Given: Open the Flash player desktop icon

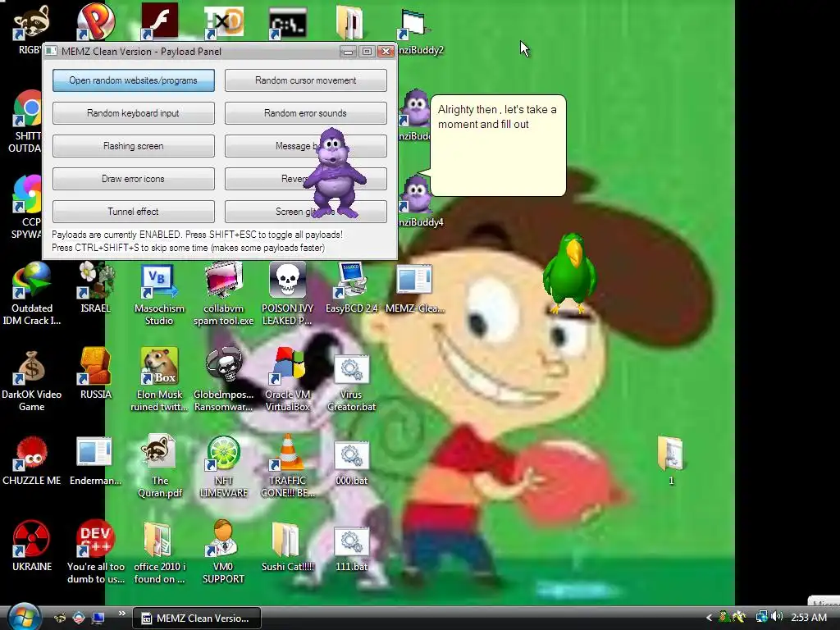Looking at the screenshot, I should tap(160, 21).
